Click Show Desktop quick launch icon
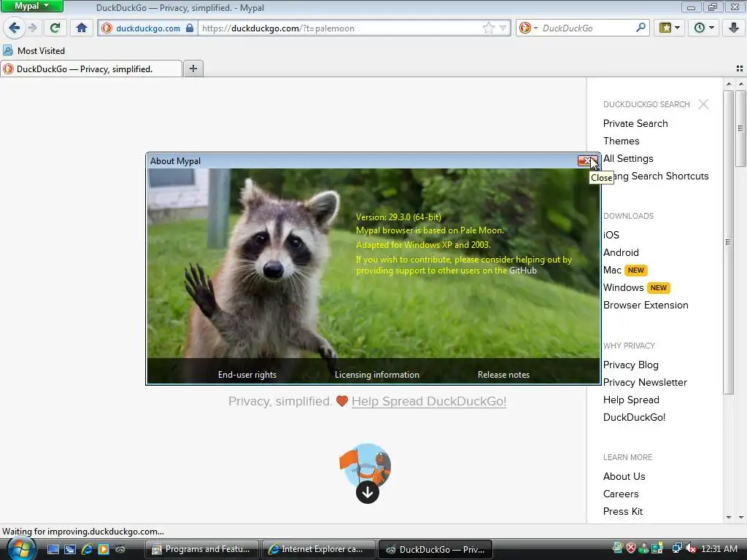Image resolution: width=747 pixels, height=560 pixels. 53,549
